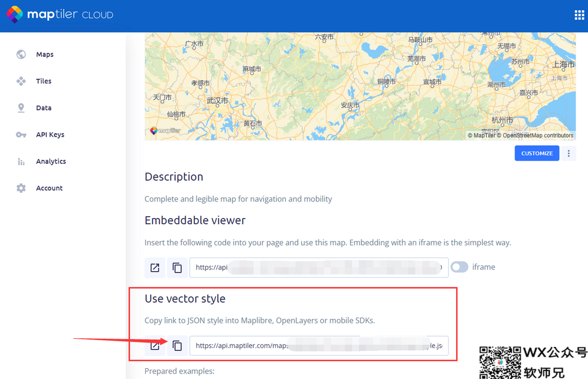This screenshot has height=379, width=588.
Task: Click the map preview
Action: [x=360, y=86]
